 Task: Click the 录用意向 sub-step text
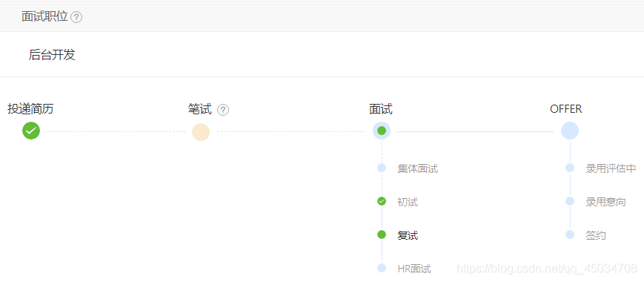coord(605,202)
